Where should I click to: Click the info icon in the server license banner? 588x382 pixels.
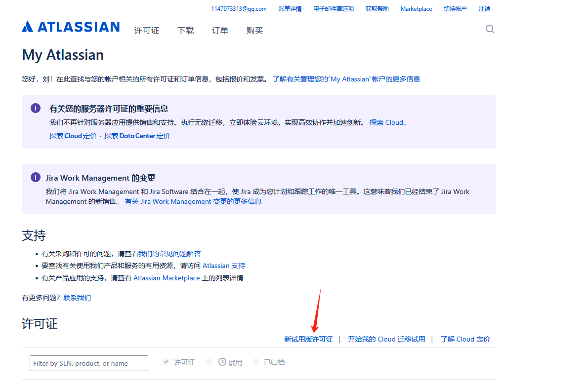pos(35,108)
